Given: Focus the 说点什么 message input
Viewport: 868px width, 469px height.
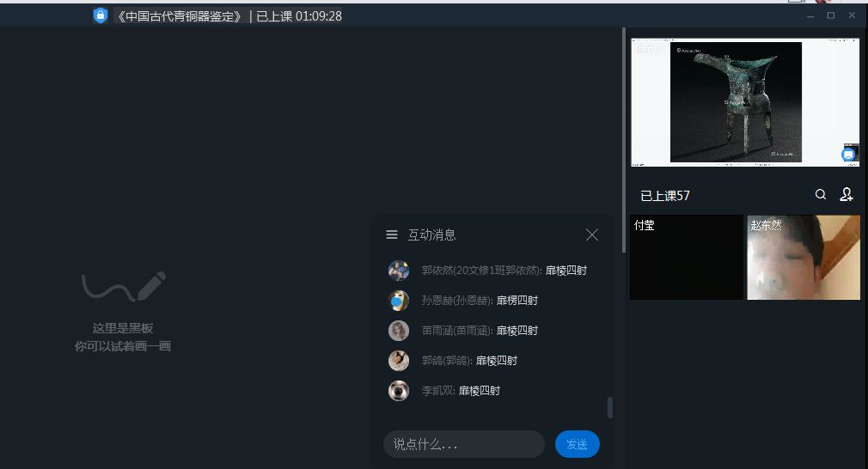Looking at the screenshot, I should point(464,444).
